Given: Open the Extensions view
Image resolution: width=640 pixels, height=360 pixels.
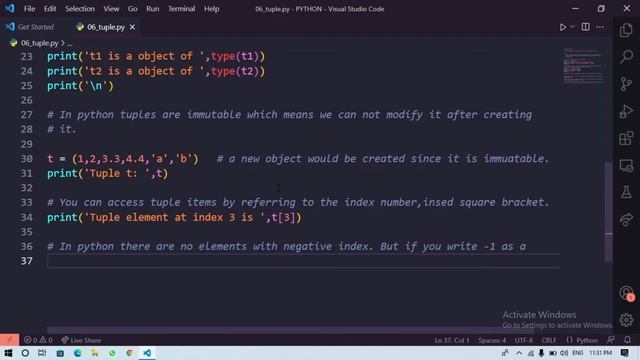Looking at the screenshot, I should coord(626,138).
